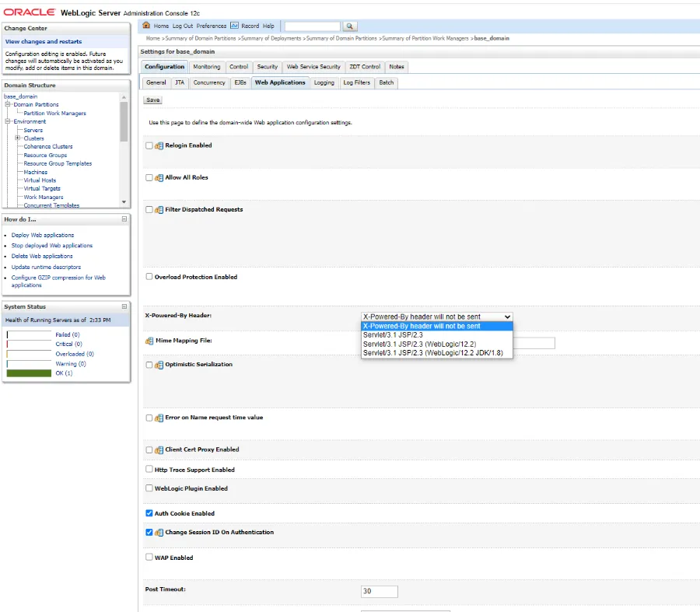Uncheck Auth Cookie Enabled
Viewport: 700px width, 612px height.
click(149, 513)
